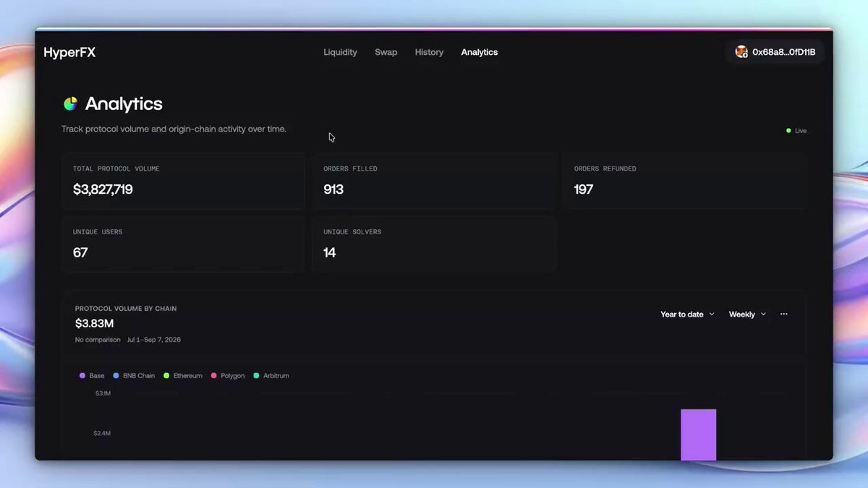
Task: Open the Year to date dropdown
Action: (687, 314)
